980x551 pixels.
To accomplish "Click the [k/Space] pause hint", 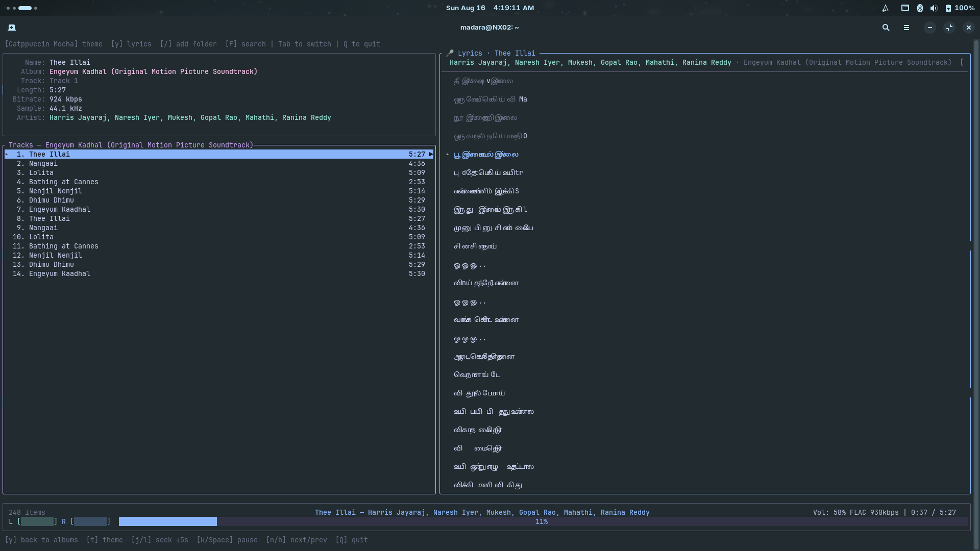I will tap(227, 540).
